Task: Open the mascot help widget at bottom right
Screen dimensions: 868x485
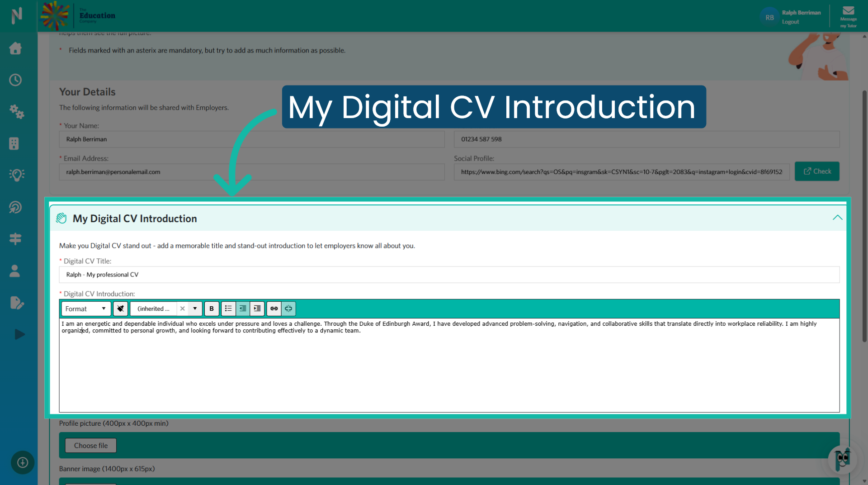Action: point(842,460)
